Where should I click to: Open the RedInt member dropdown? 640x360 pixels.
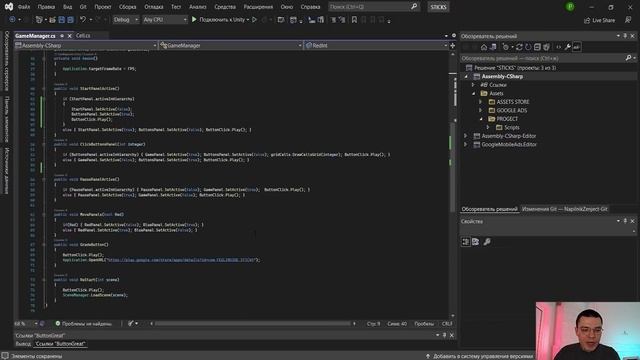[x=376, y=46]
